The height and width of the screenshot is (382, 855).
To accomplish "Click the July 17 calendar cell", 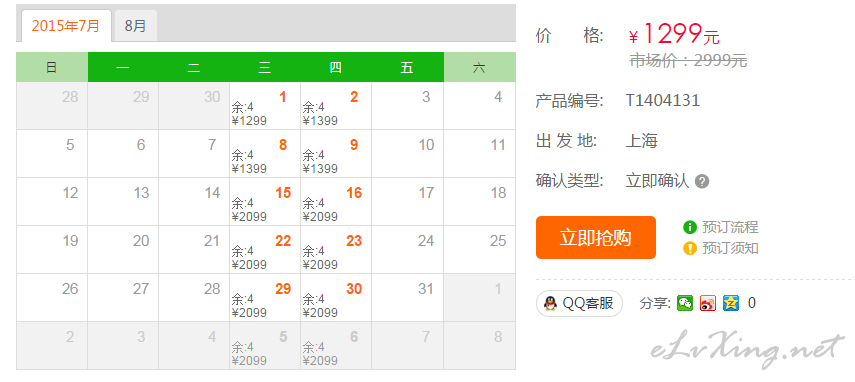I will tap(407, 202).
